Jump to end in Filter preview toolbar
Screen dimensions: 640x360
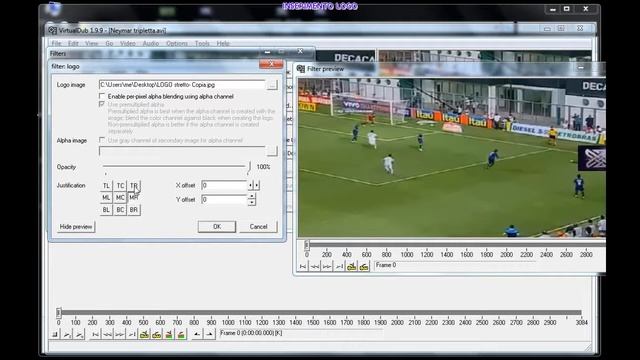[339, 267]
